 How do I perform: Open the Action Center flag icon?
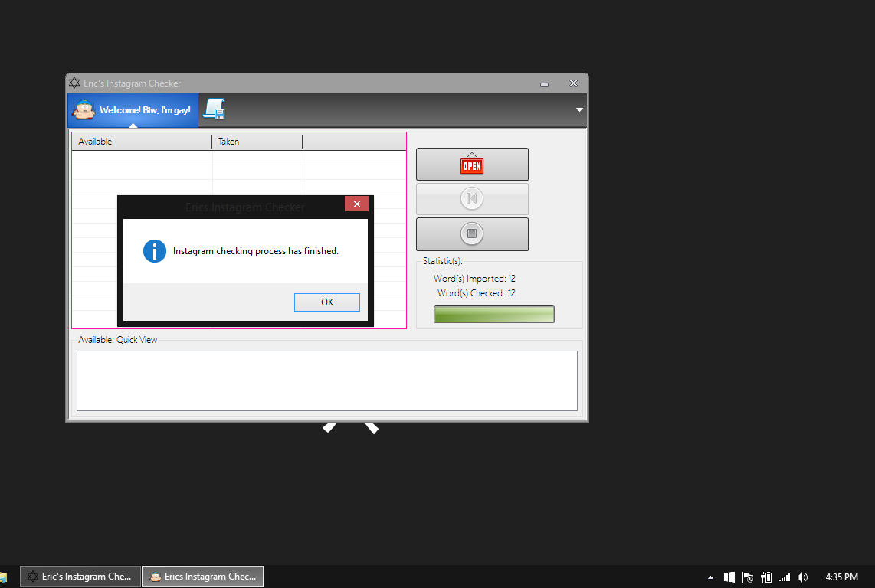(x=748, y=577)
